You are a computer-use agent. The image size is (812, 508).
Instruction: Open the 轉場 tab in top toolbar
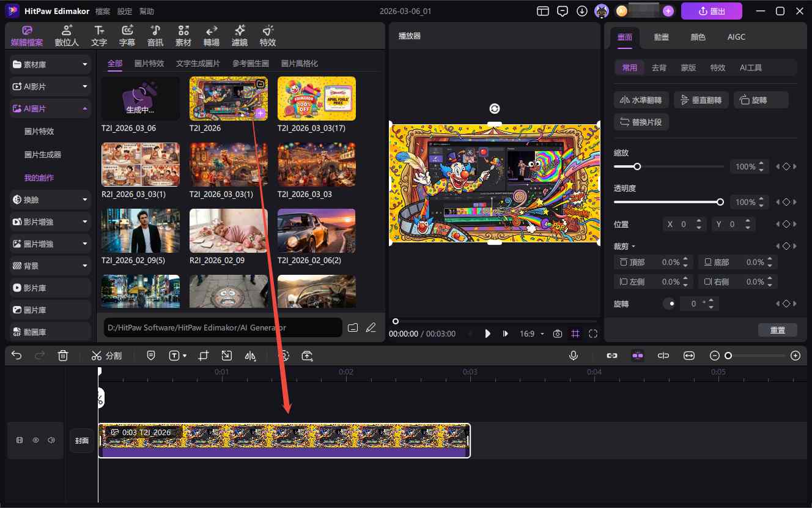pos(212,36)
